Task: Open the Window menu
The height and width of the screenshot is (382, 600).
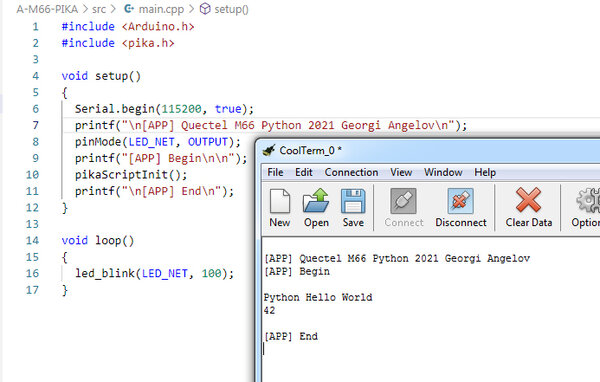Action: tap(443, 172)
